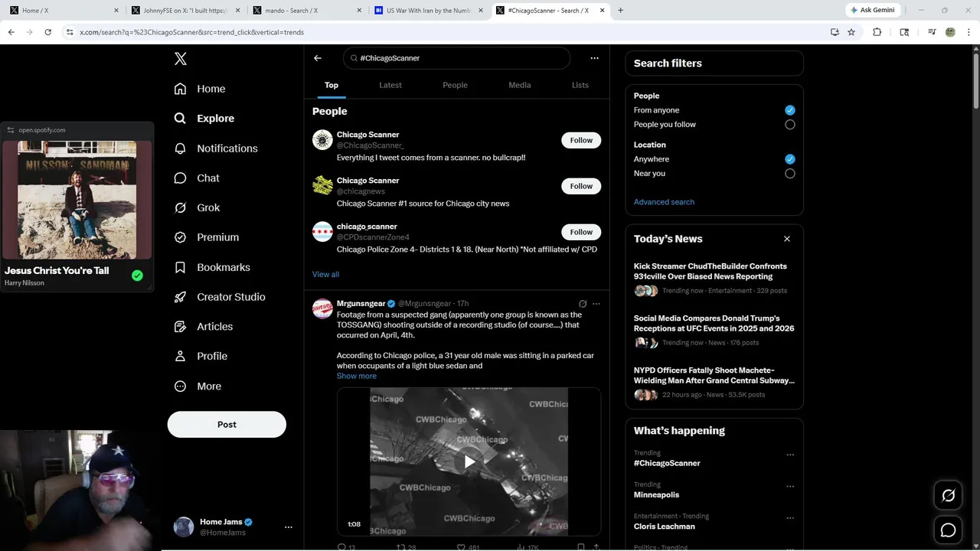The width and height of the screenshot is (980, 551).
Task: Open Articles in the sidebar
Action: pyautogui.click(x=204, y=326)
